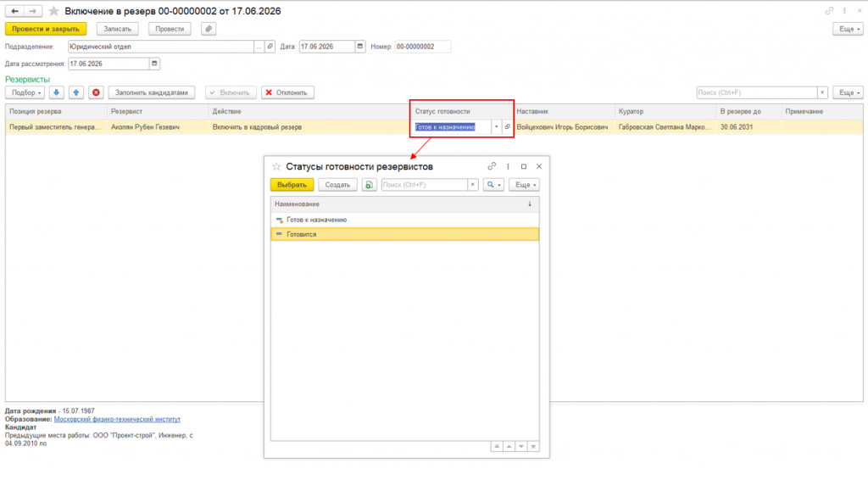
Task: Jump to first list item arrow
Action: pyautogui.click(x=497, y=446)
